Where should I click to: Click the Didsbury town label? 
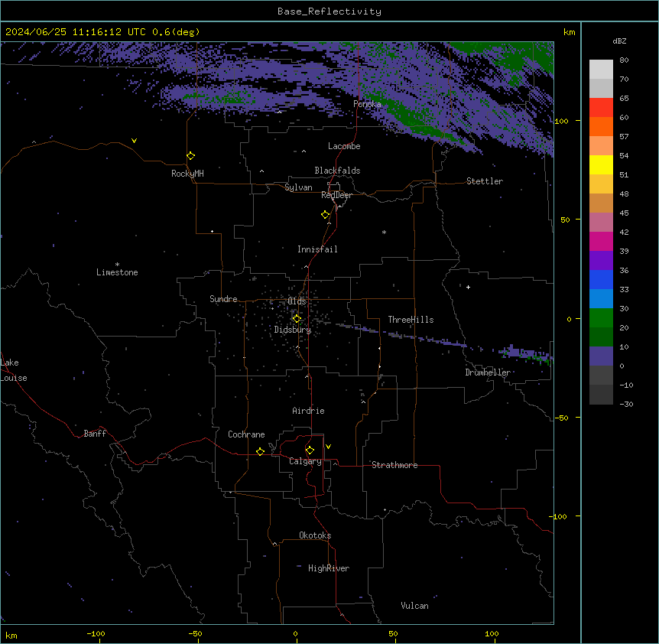click(293, 330)
